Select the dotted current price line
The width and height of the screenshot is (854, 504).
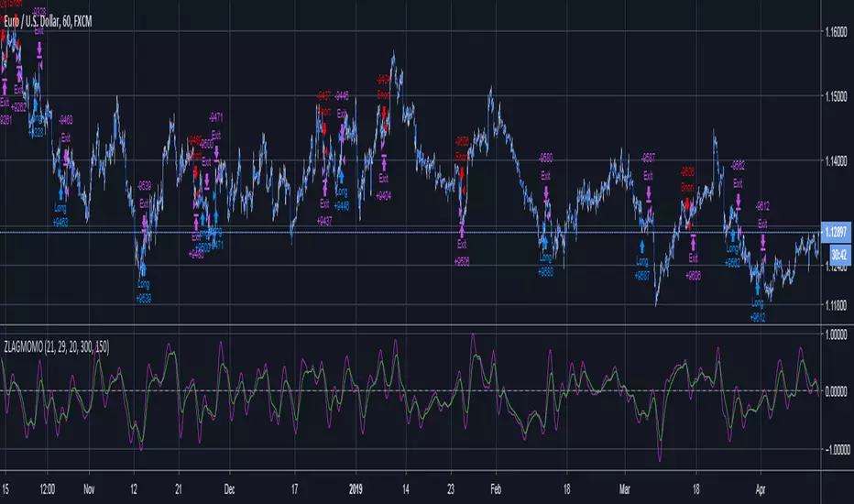[411, 233]
